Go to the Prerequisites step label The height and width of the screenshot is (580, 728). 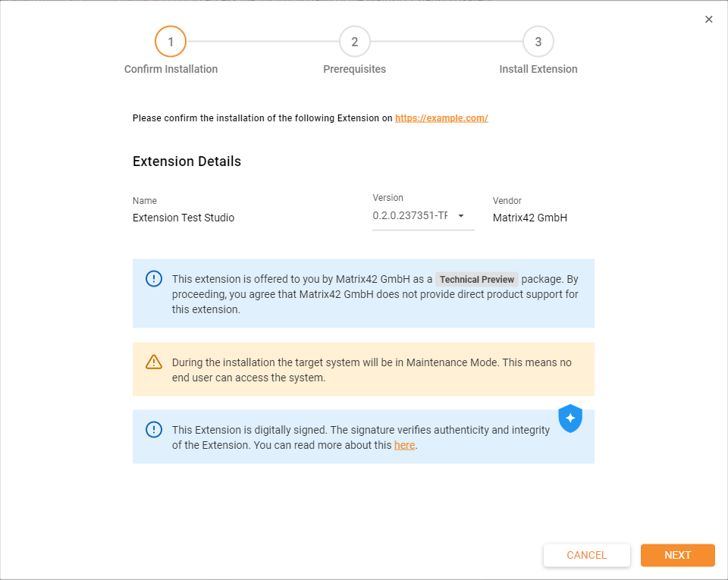[354, 69]
